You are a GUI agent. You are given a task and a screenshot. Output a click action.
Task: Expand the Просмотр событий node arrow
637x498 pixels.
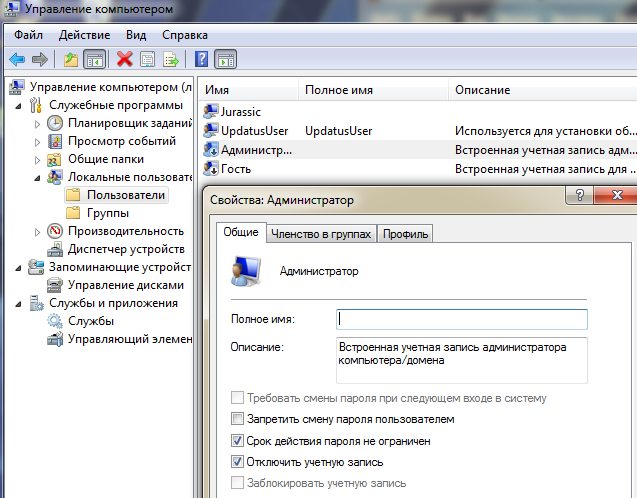pyautogui.click(x=38, y=141)
